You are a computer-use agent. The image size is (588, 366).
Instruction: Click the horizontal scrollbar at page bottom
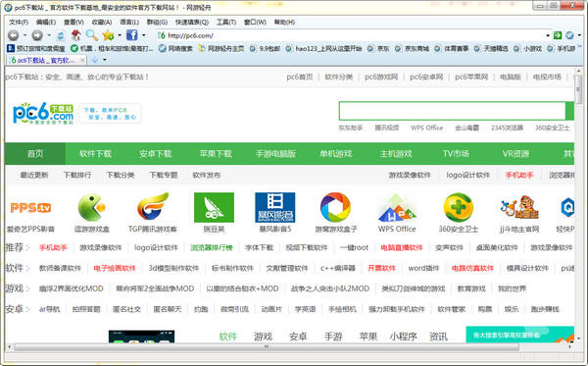(267, 346)
